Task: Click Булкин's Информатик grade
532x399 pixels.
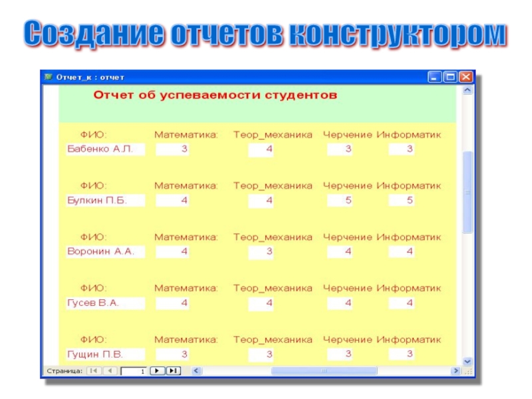Action: [402, 200]
